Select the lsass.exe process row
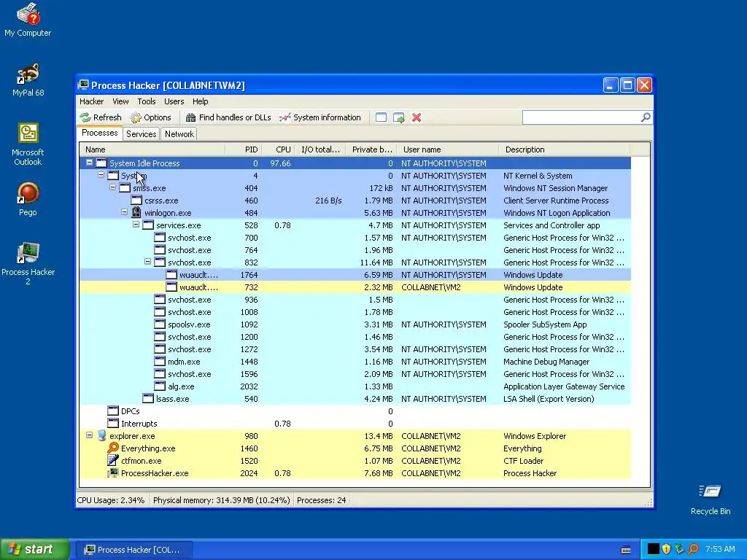 [x=355, y=399]
